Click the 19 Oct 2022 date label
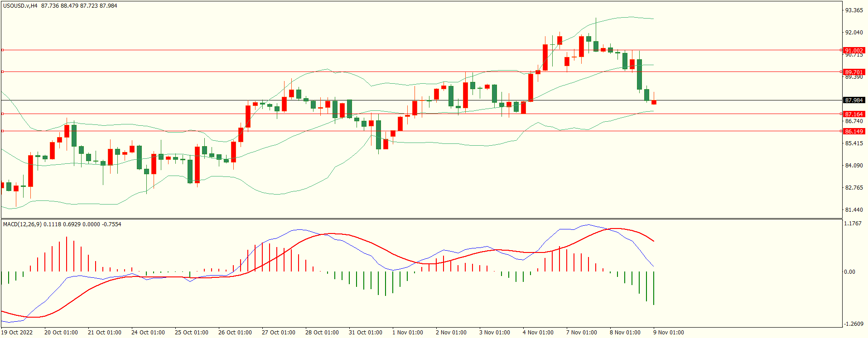The height and width of the screenshot is (338, 868). (x=17, y=333)
